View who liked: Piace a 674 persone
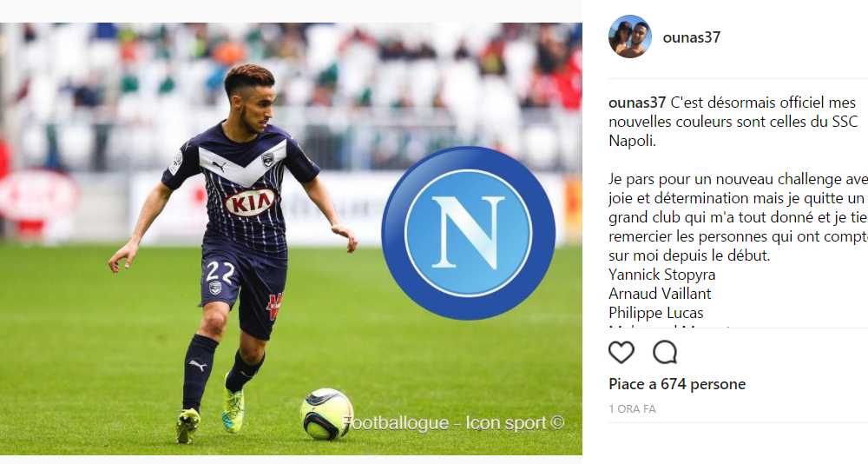The width and height of the screenshot is (868, 464). point(677,384)
